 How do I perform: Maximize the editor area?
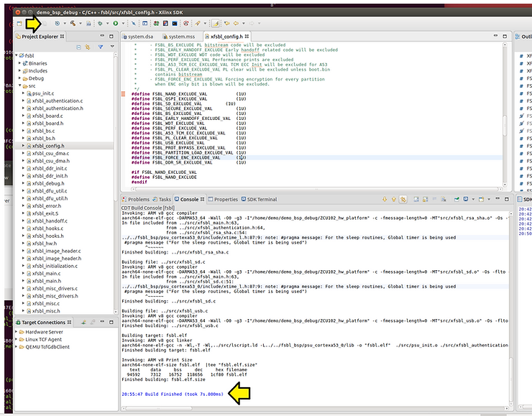[505, 36]
